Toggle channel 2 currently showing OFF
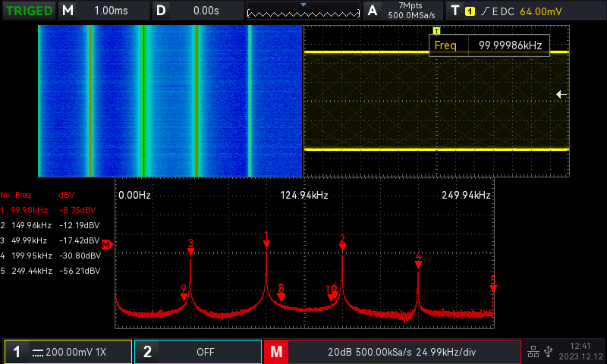 pos(197,352)
